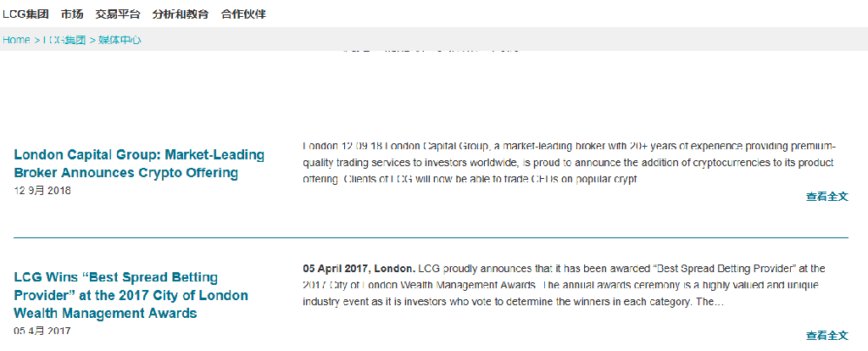Select 媒体中心 breadcrumb link
This screenshot has width=868, height=351.
(x=120, y=40)
